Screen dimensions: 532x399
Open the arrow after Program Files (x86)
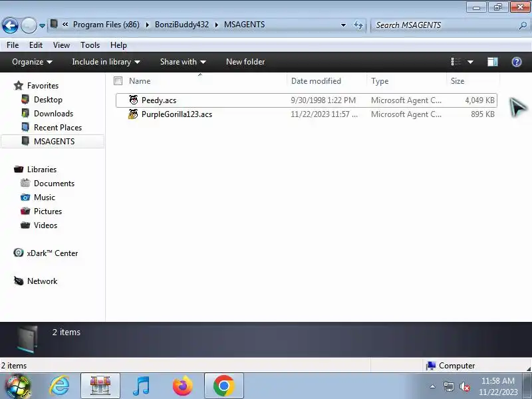(x=147, y=25)
